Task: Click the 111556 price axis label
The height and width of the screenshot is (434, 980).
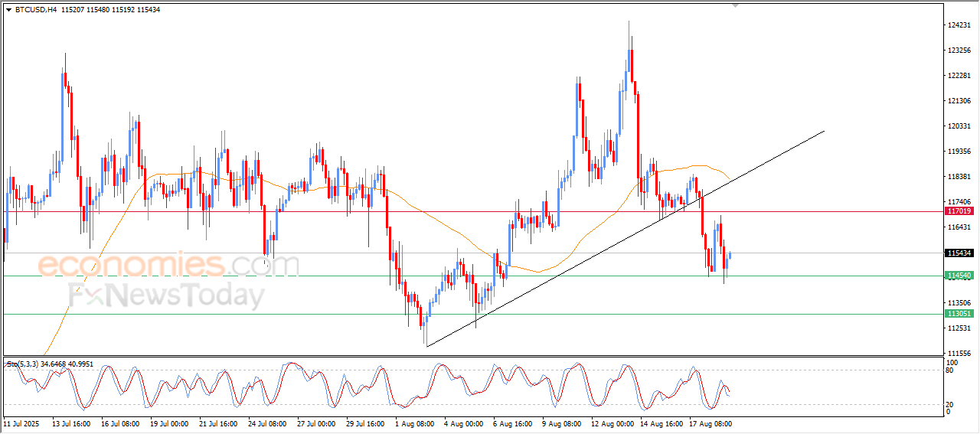Action: (959, 354)
